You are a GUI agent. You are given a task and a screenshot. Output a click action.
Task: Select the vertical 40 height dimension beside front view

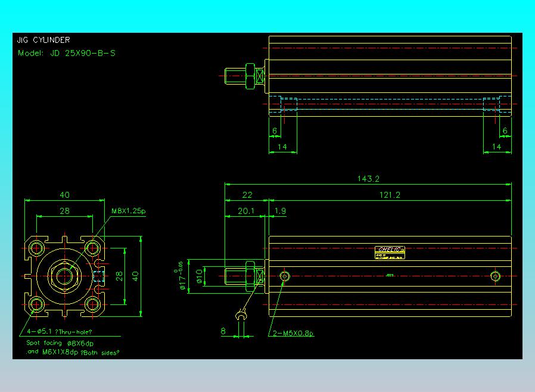click(x=135, y=276)
